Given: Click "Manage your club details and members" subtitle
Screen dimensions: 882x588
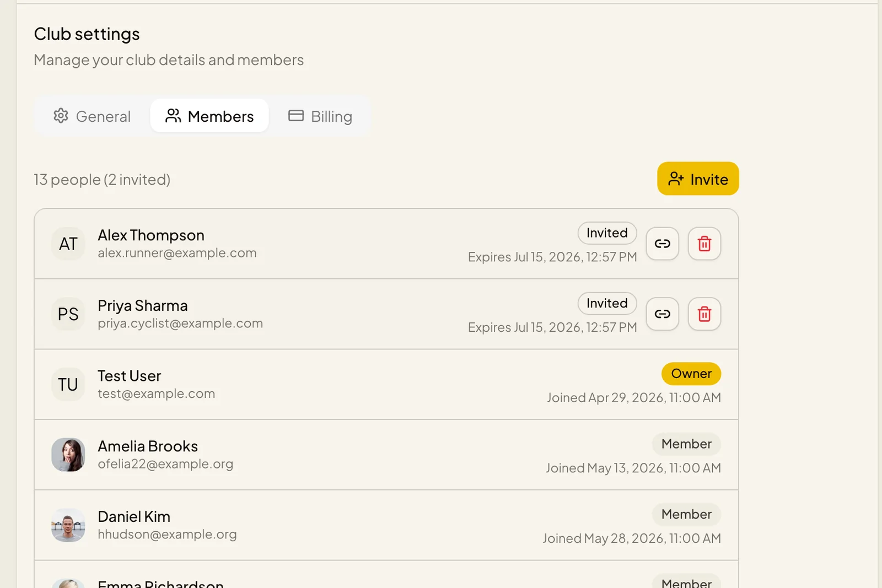Looking at the screenshot, I should point(169,60).
